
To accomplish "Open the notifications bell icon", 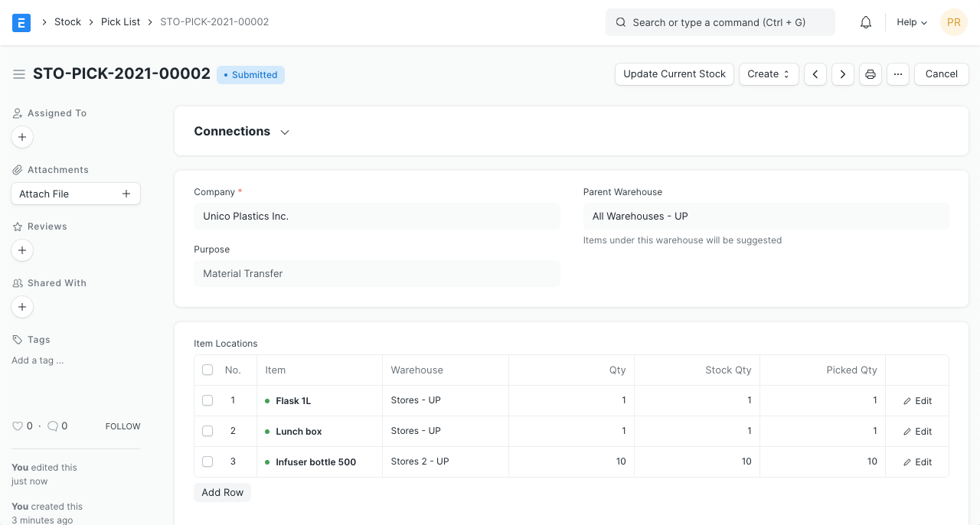I will click(x=866, y=22).
